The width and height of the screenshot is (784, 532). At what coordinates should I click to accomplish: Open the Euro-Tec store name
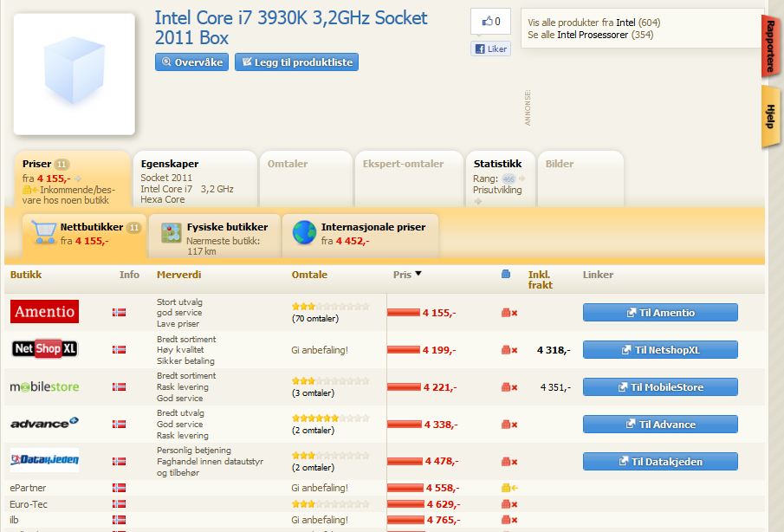point(29,504)
